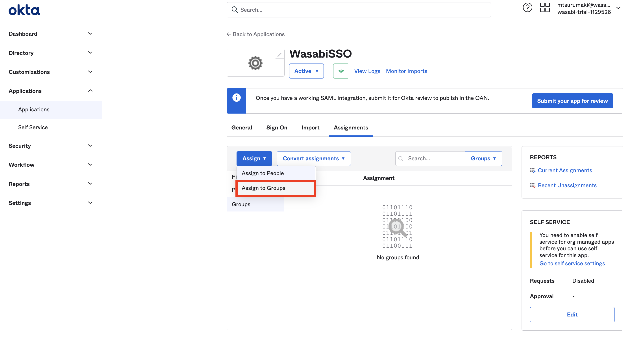Open the Active status dropdown
The height and width of the screenshot is (348, 644).
[306, 71]
